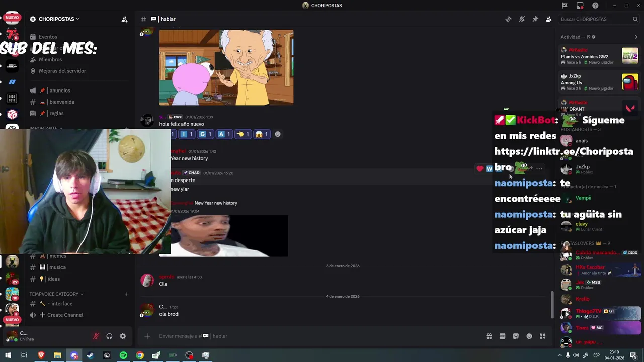Open the Discord inbox icon
Image resolution: width=644 pixels, height=362 pixels.
tap(580, 6)
